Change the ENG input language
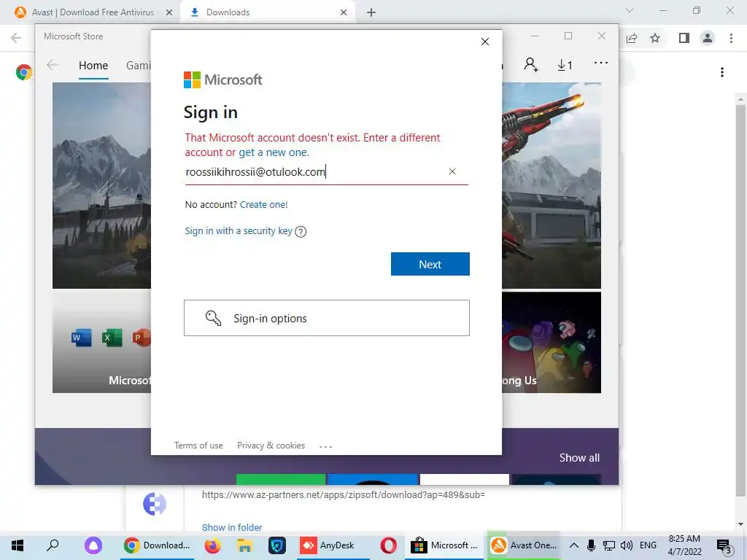Screen dimensions: 747x560 [648, 545]
